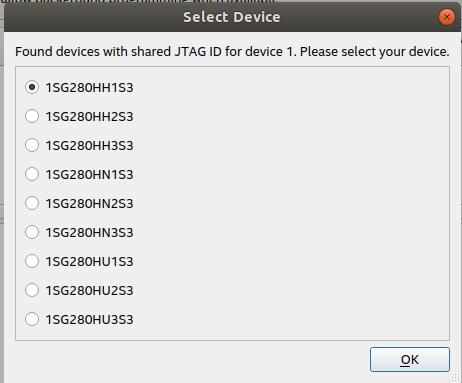Close the Select Device dialog
Image resolution: width=462 pixels, height=383 pixels.
(x=447, y=17)
